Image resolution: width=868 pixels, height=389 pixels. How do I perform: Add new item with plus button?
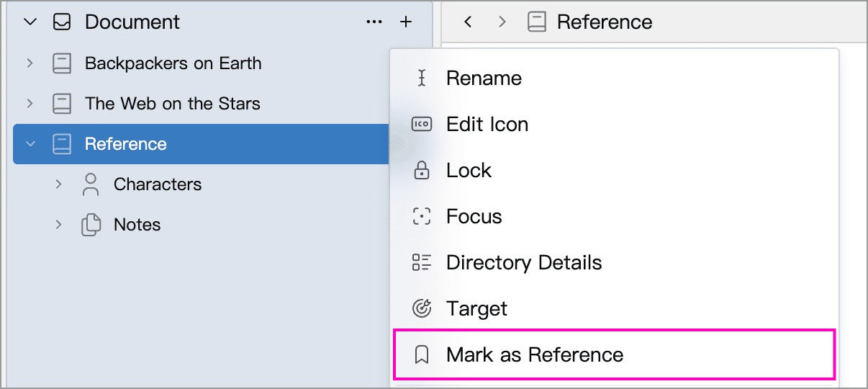tap(406, 22)
